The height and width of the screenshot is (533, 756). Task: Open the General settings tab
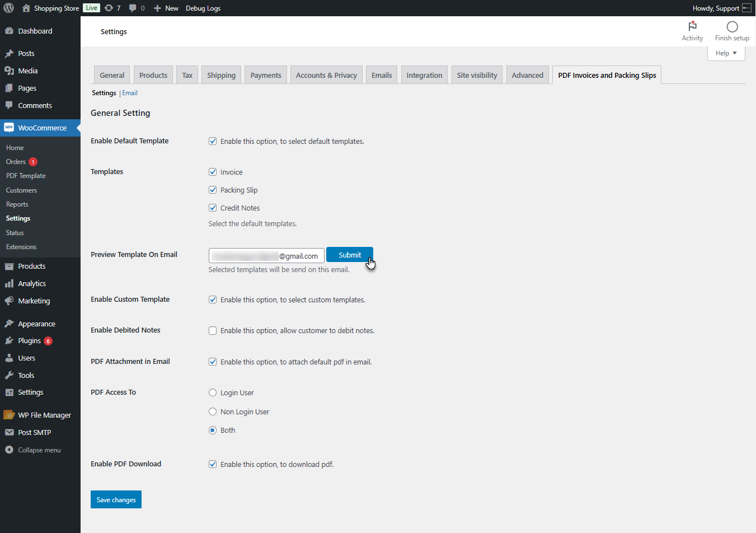click(112, 75)
